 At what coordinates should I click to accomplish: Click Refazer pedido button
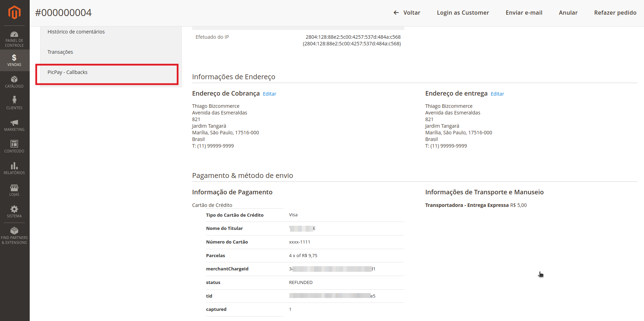[615, 13]
